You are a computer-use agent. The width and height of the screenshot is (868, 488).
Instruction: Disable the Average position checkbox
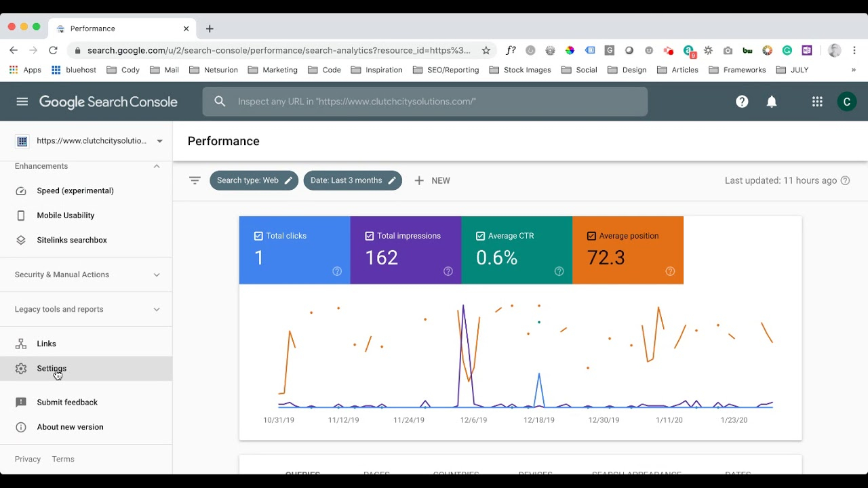pyautogui.click(x=591, y=236)
